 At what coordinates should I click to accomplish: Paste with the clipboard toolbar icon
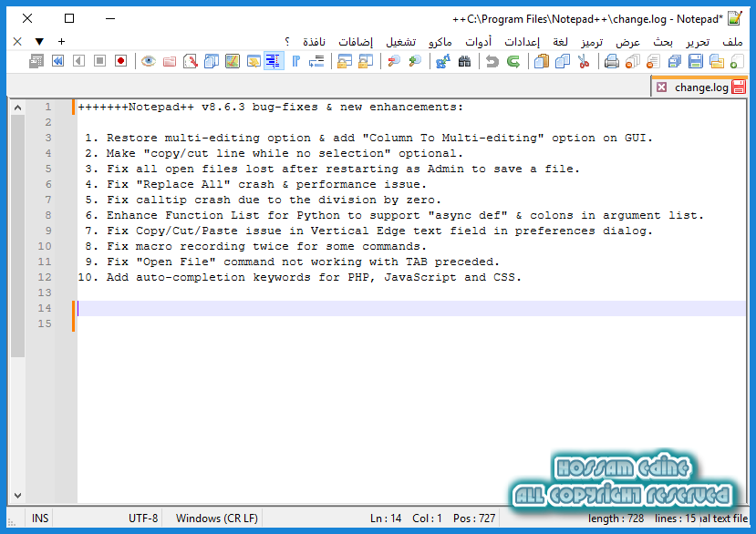tap(542, 61)
